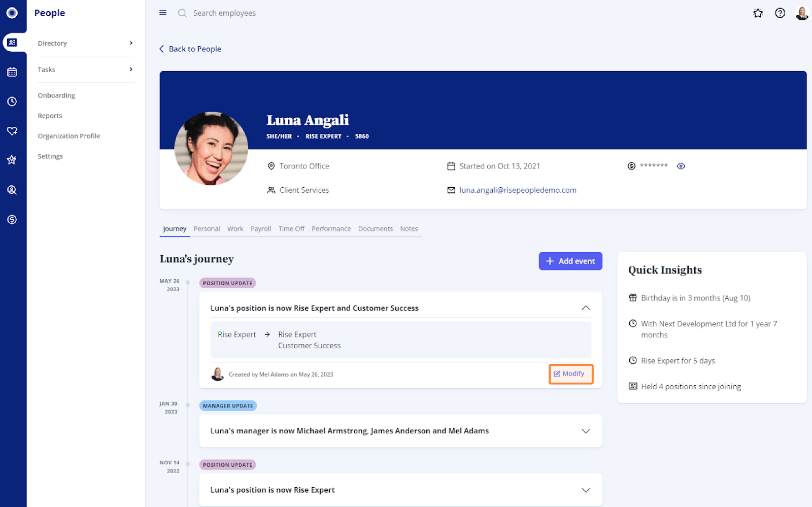The height and width of the screenshot is (507, 812).
Task: Switch to the Time Off tab
Action: click(291, 229)
